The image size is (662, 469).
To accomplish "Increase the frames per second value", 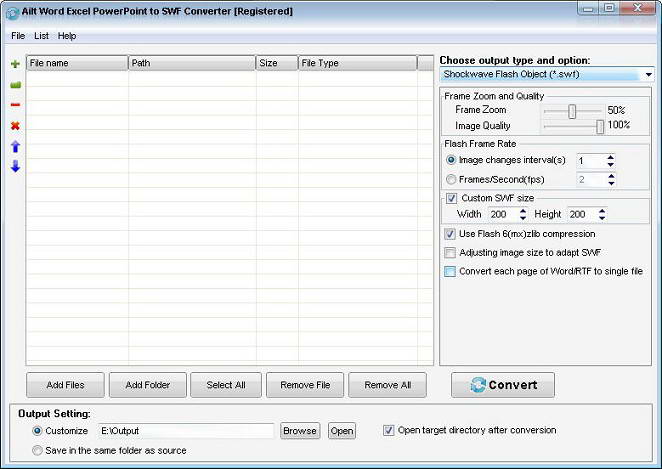I will (611, 176).
